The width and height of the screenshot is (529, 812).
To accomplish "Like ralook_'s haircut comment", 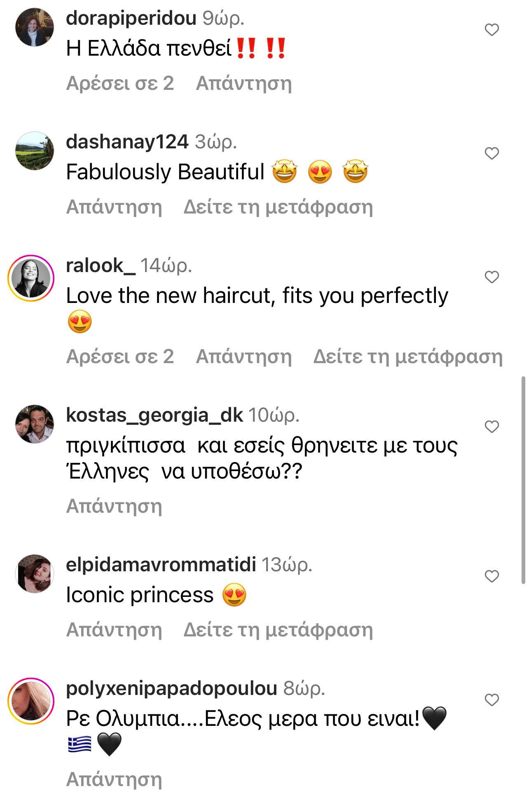I will 492,277.
